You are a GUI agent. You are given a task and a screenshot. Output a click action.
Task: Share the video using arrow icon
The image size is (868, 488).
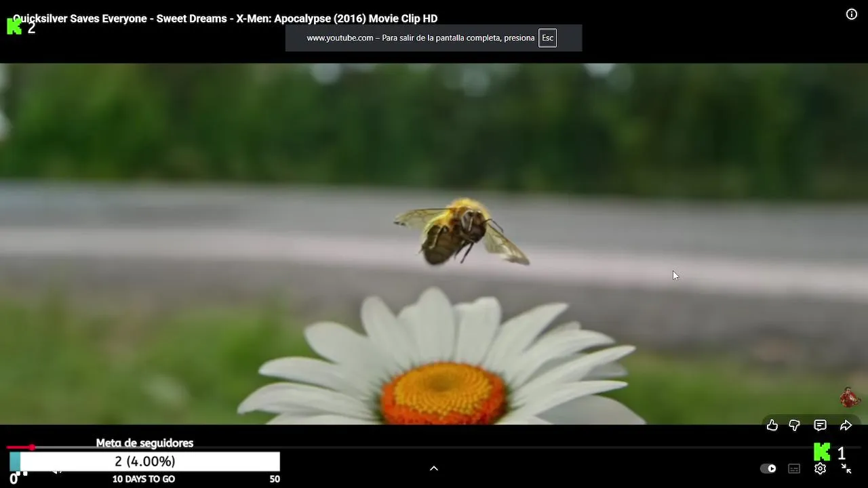tap(846, 425)
